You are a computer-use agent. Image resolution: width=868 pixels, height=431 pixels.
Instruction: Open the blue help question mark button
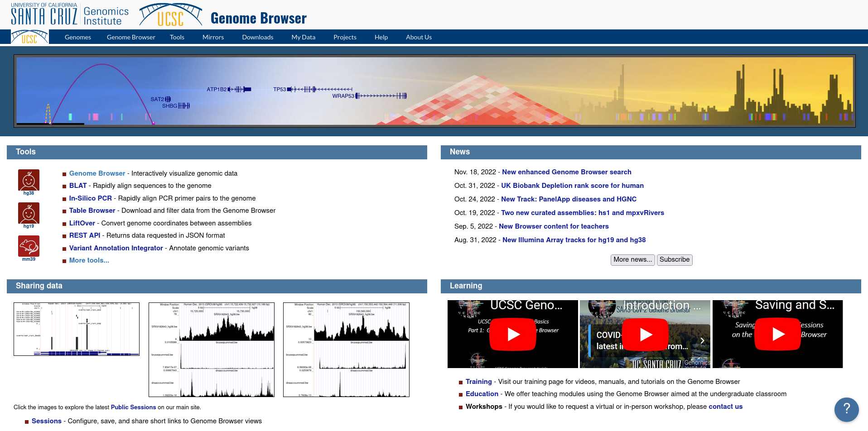[846, 409]
